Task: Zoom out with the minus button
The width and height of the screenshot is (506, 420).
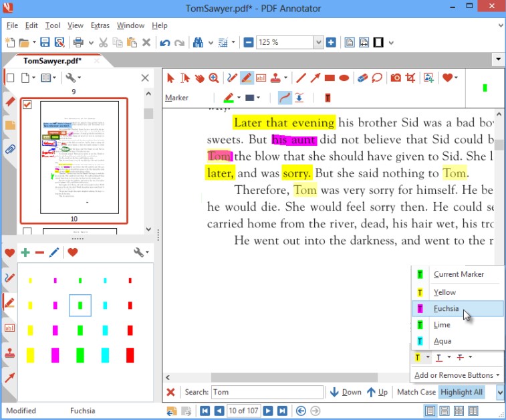Action: click(249, 42)
